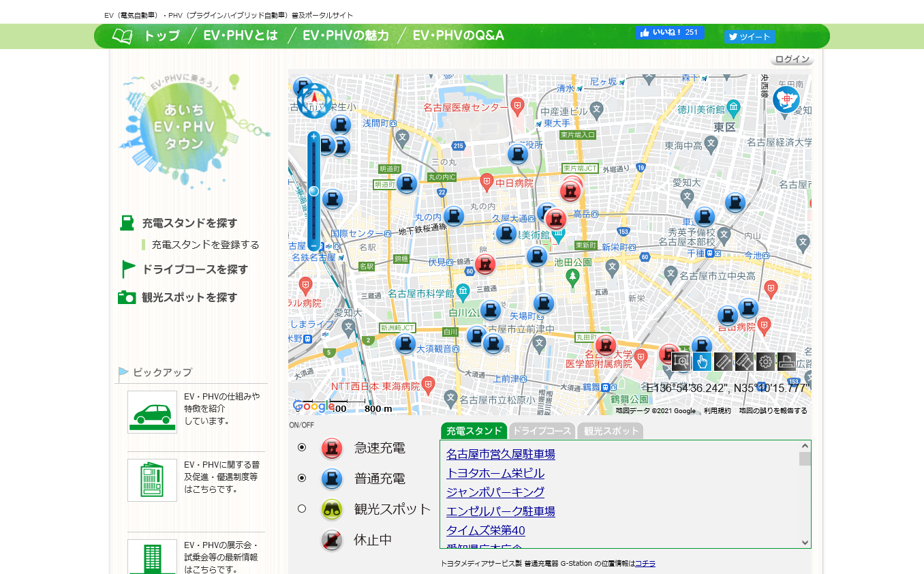Viewport: 924px width, 574px height.
Task: Click 利用規約 link on map footer
Action: pyautogui.click(x=718, y=411)
